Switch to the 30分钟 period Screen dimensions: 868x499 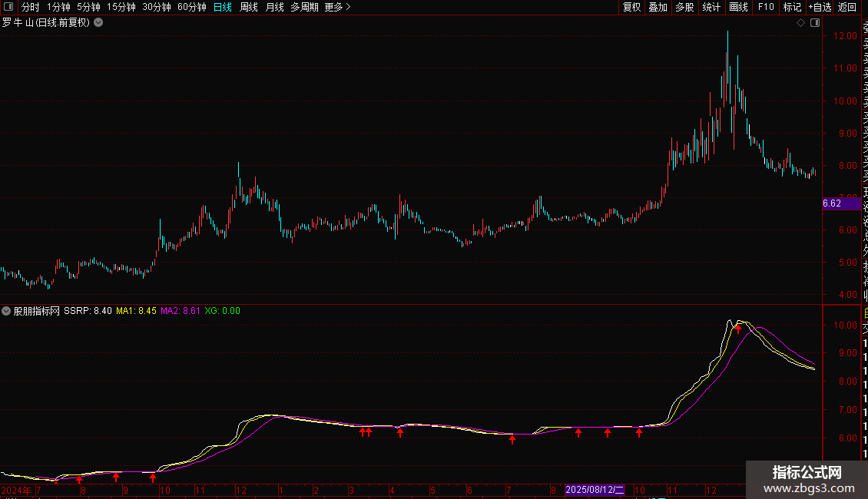click(x=157, y=7)
